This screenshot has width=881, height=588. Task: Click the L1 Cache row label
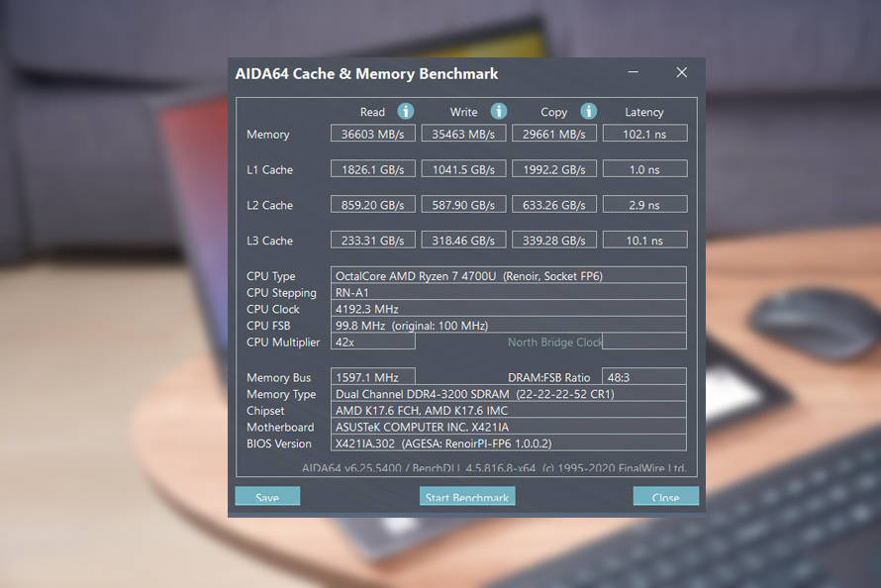click(x=269, y=169)
